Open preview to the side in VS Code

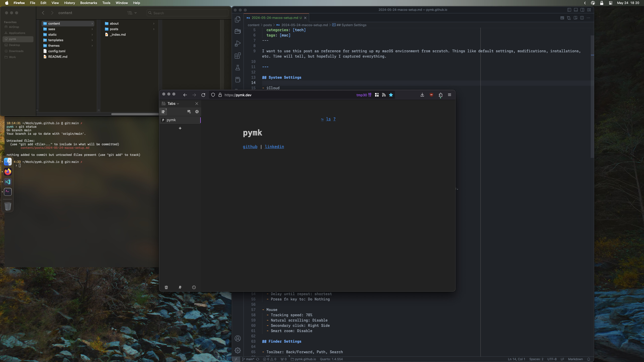coord(575,18)
